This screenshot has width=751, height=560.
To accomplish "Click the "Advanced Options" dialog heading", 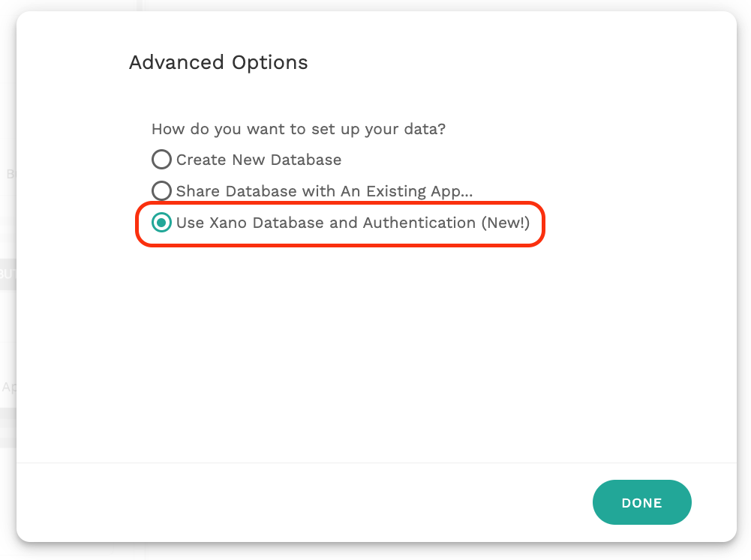I will pos(218,62).
